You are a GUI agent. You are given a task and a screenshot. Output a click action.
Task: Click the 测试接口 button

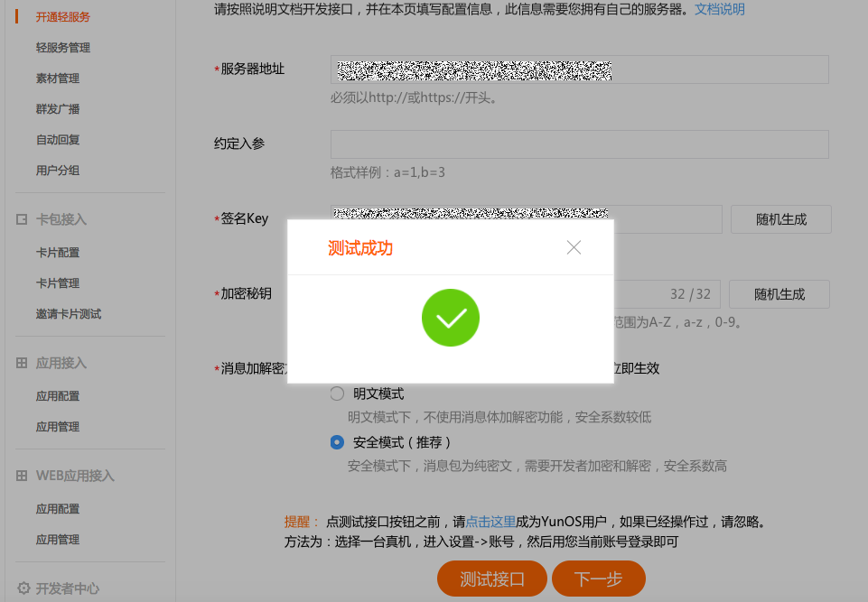click(x=492, y=579)
